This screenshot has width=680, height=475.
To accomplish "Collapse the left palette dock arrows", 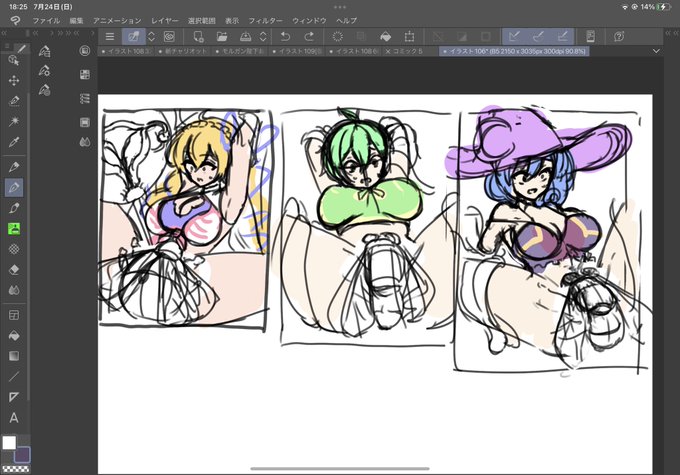I will (4, 33).
